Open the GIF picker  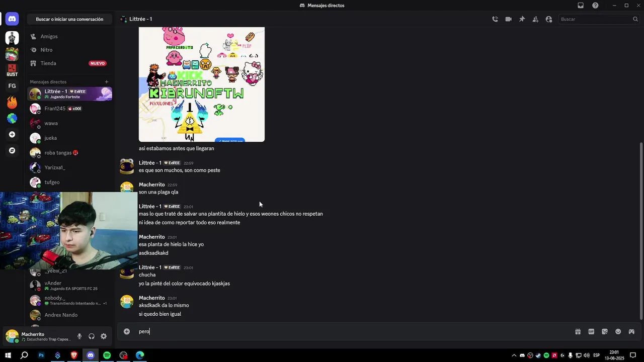coord(591,331)
